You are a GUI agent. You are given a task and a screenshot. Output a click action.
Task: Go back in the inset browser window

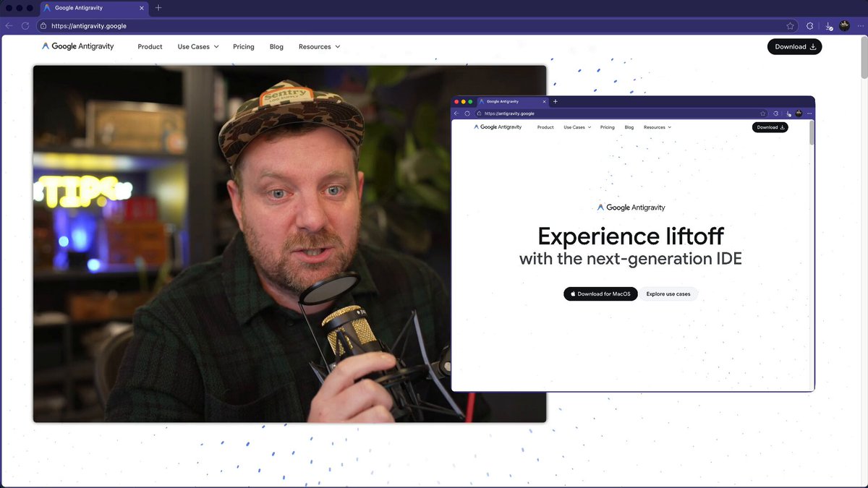click(456, 114)
